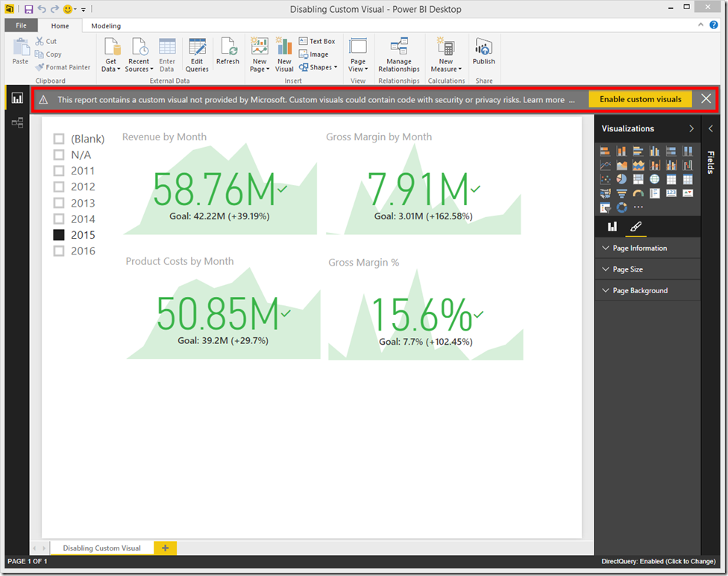Click the Learn more link
Viewport: 728px width, 576px height.
(544, 99)
